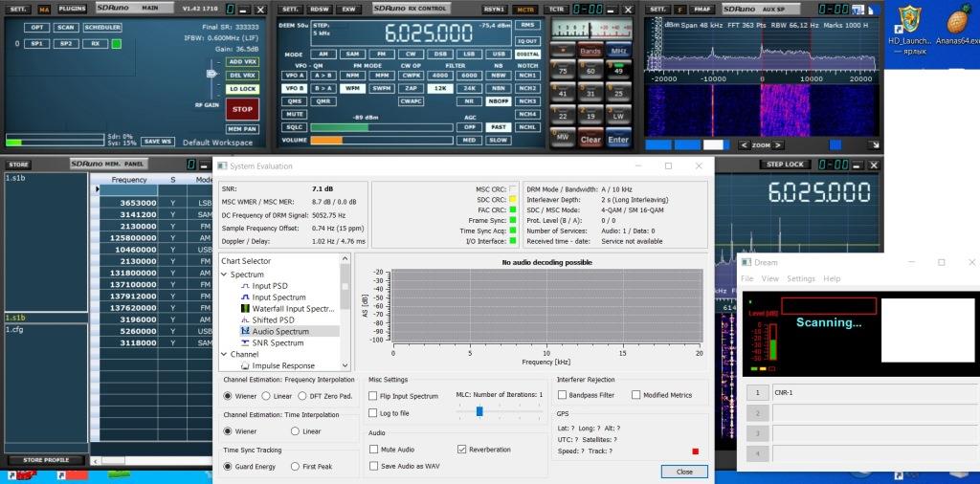Select the 25 meter band key
Viewport: 980px width, 484px height.
[x=619, y=91]
